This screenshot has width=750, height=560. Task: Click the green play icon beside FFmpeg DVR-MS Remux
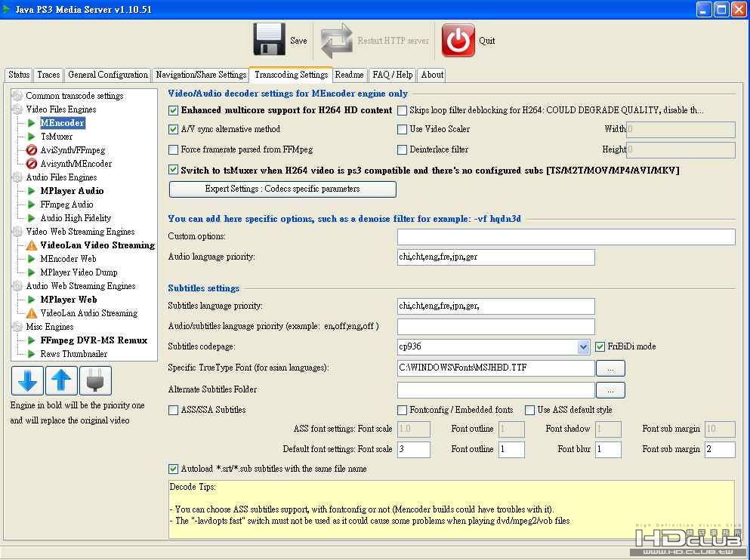click(32, 340)
